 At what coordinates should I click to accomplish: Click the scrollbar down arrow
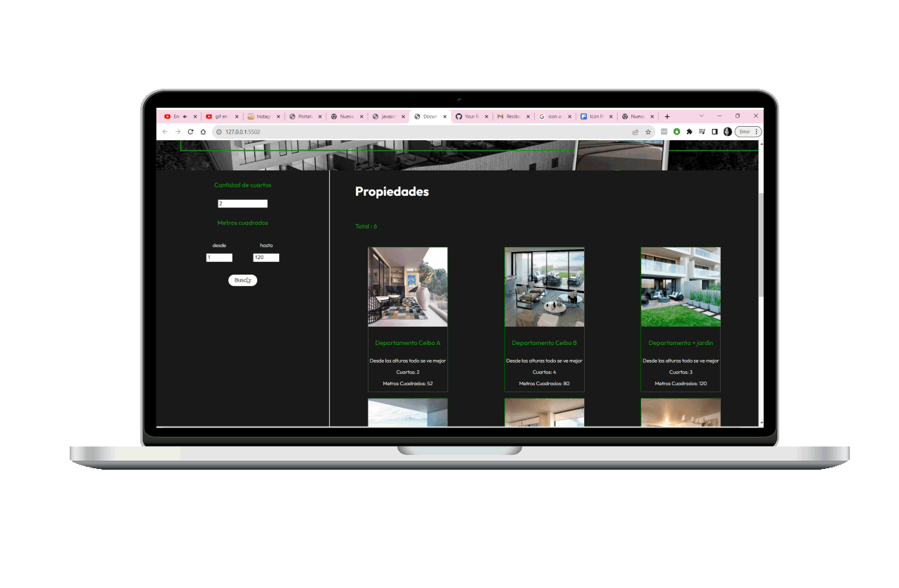pos(761,423)
